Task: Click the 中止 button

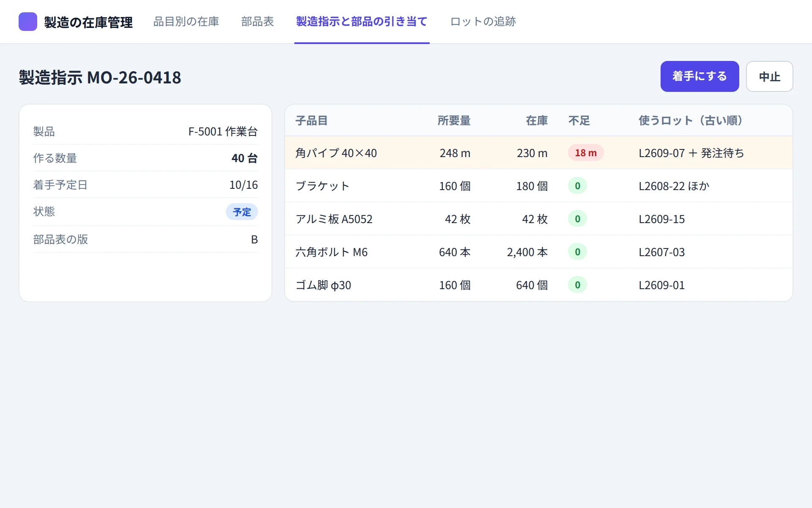Action: (x=770, y=76)
